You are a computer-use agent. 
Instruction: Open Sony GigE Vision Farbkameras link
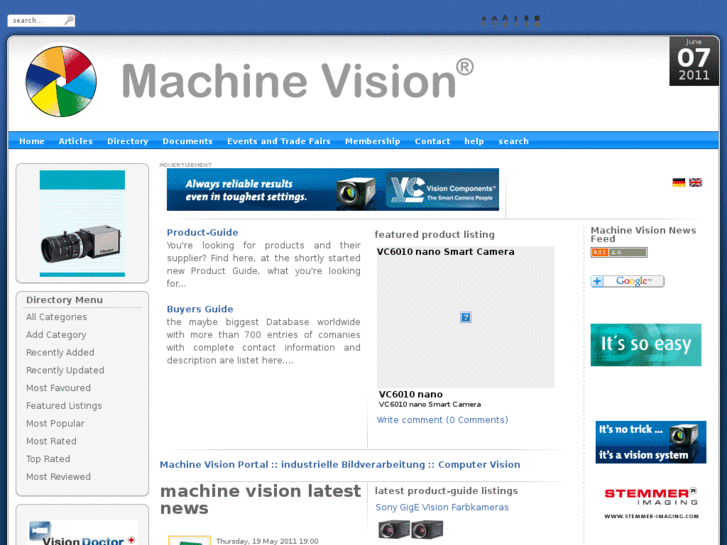click(442, 507)
